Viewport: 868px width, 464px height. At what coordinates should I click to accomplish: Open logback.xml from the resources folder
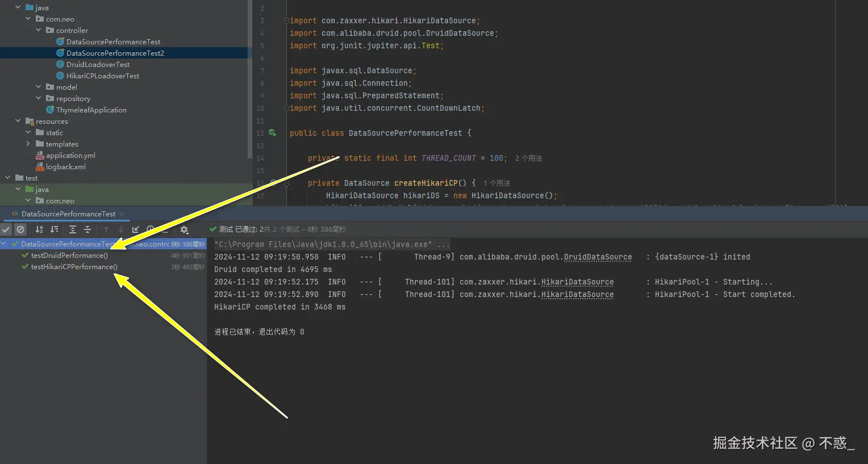(66, 166)
